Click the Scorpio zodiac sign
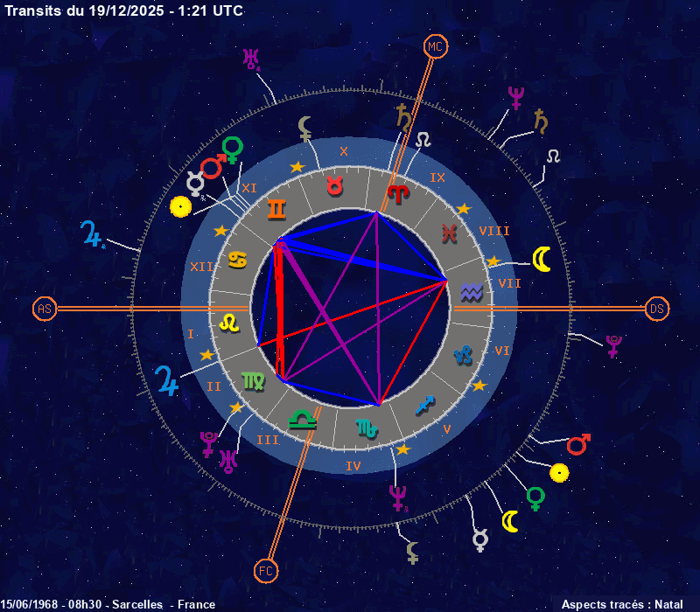 point(366,428)
